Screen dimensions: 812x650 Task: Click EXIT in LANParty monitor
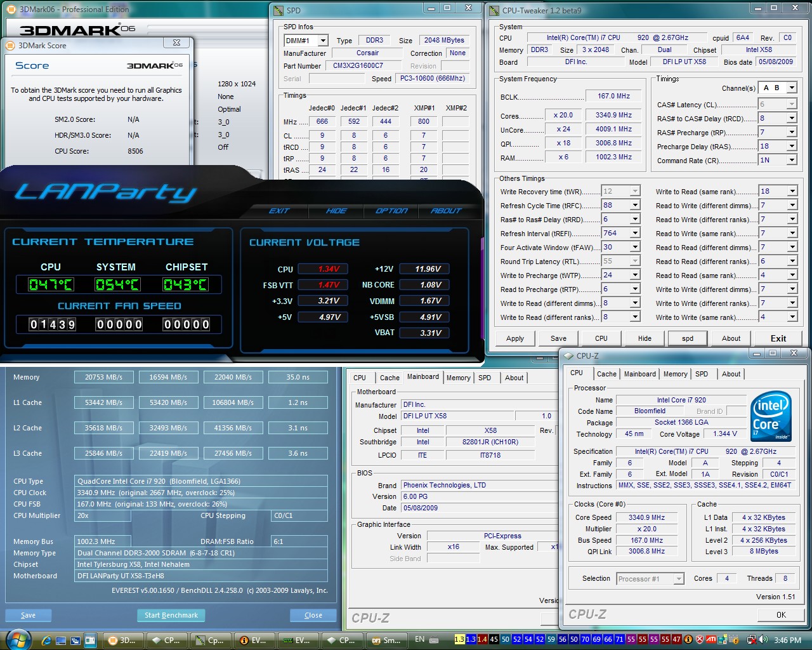[x=279, y=211]
